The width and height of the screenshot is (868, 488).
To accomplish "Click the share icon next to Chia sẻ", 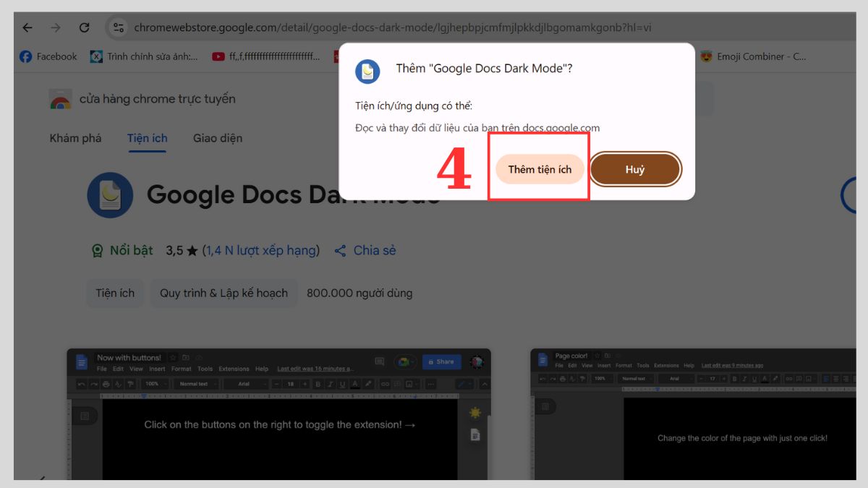I will tap(340, 250).
